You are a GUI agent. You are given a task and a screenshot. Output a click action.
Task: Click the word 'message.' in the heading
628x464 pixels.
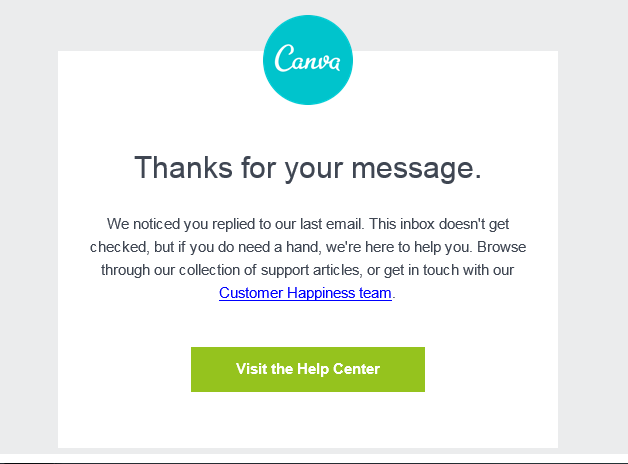click(x=417, y=168)
